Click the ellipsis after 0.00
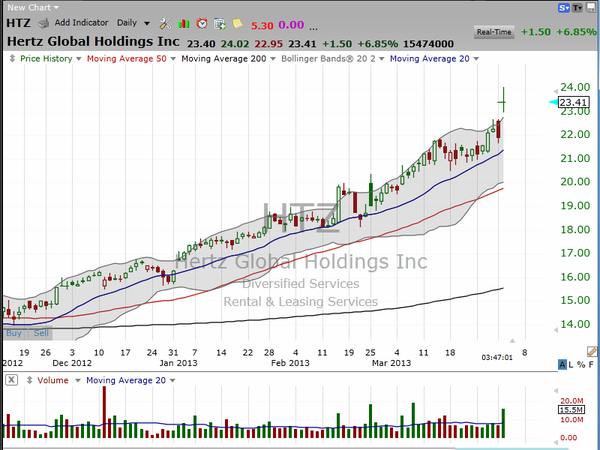Image resolution: width=600 pixels, height=450 pixels. (x=313, y=28)
